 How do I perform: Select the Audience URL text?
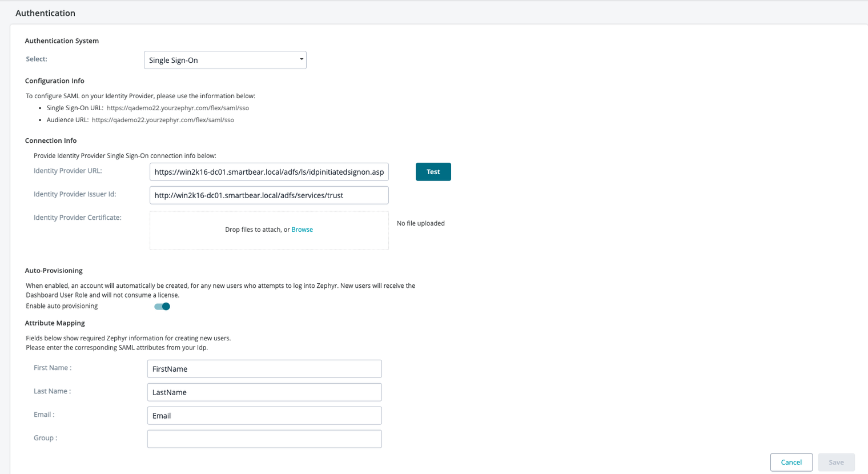click(x=162, y=120)
